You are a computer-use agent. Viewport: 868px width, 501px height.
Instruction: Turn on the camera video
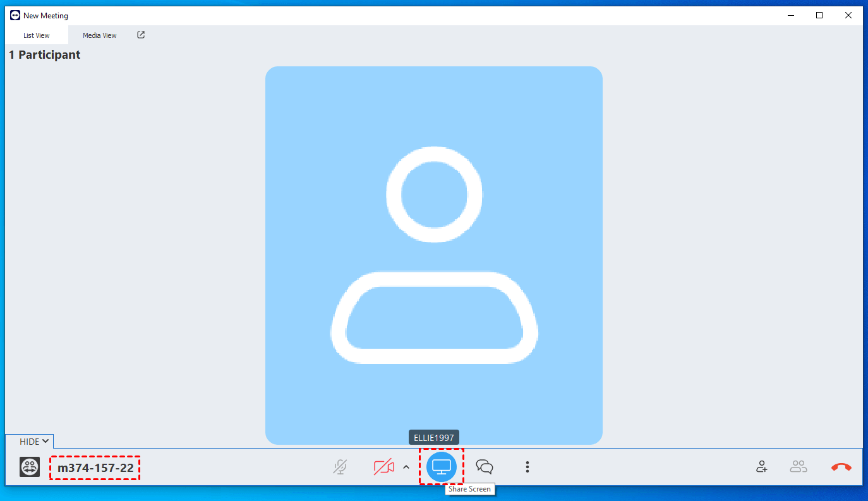[383, 468]
